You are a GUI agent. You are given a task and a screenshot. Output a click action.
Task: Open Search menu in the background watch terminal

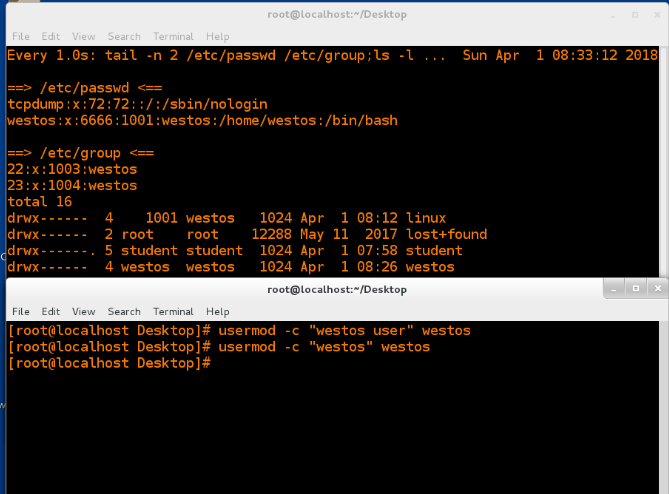tap(124, 37)
